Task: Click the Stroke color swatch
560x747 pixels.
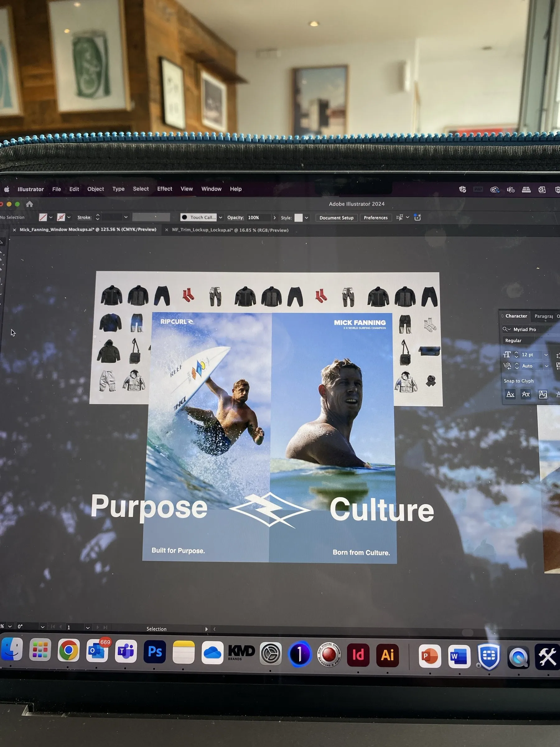Action: point(61,217)
